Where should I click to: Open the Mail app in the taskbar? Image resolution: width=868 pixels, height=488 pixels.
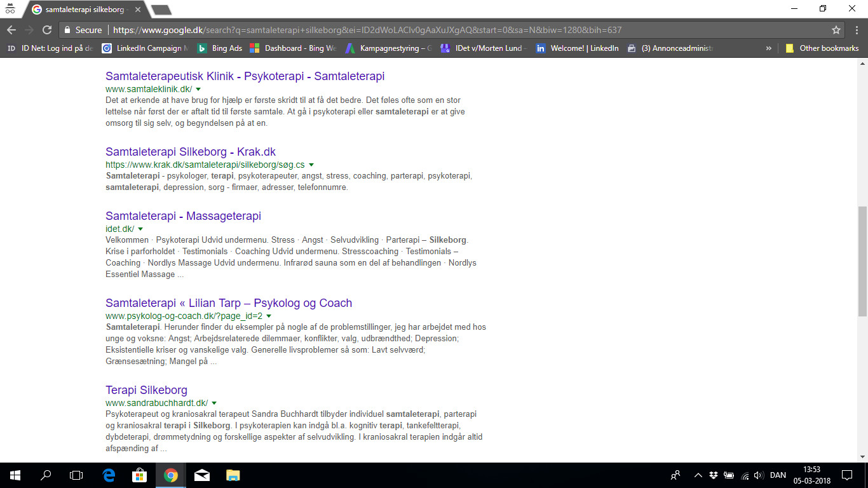click(x=201, y=475)
